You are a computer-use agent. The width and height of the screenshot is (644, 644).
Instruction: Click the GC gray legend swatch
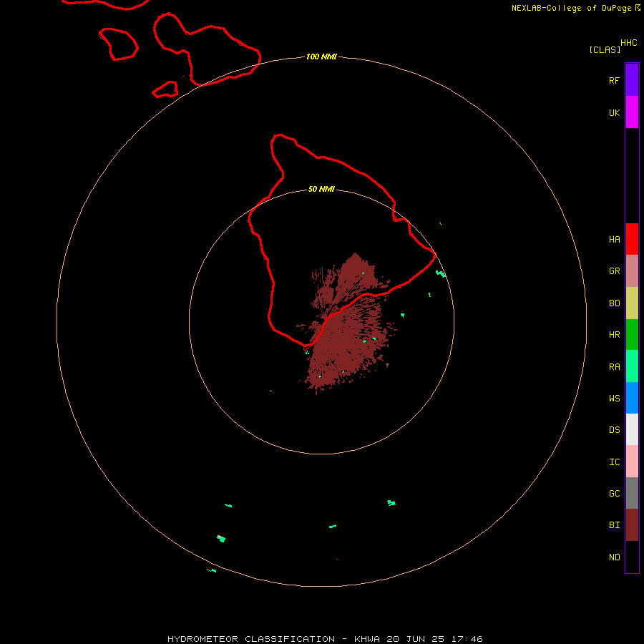click(x=632, y=493)
